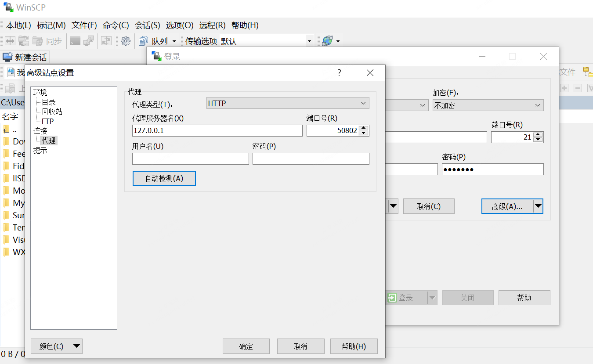Image resolution: width=593 pixels, height=364 pixels.
Task: Increase the proxy port number with up arrow
Action: pos(363,128)
